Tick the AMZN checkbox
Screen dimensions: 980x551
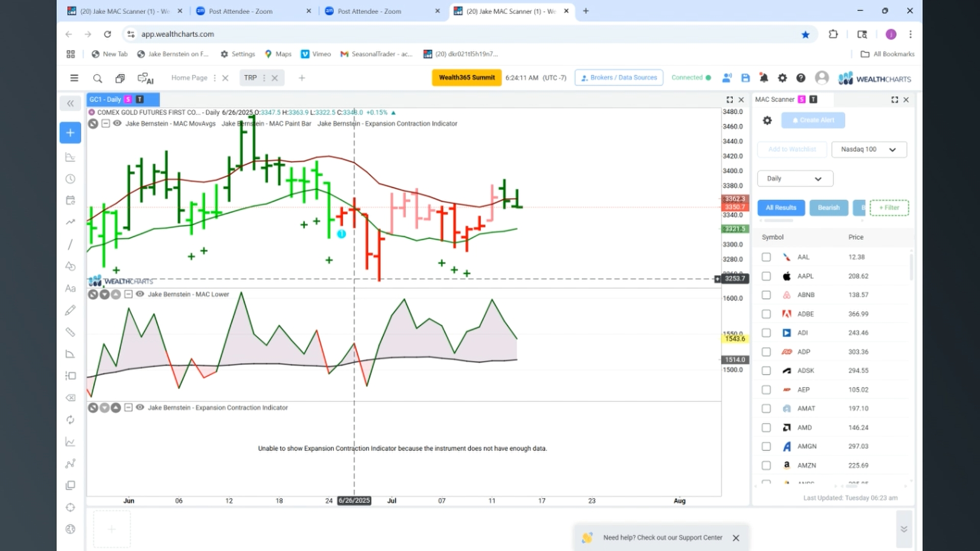click(x=766, y=465)
